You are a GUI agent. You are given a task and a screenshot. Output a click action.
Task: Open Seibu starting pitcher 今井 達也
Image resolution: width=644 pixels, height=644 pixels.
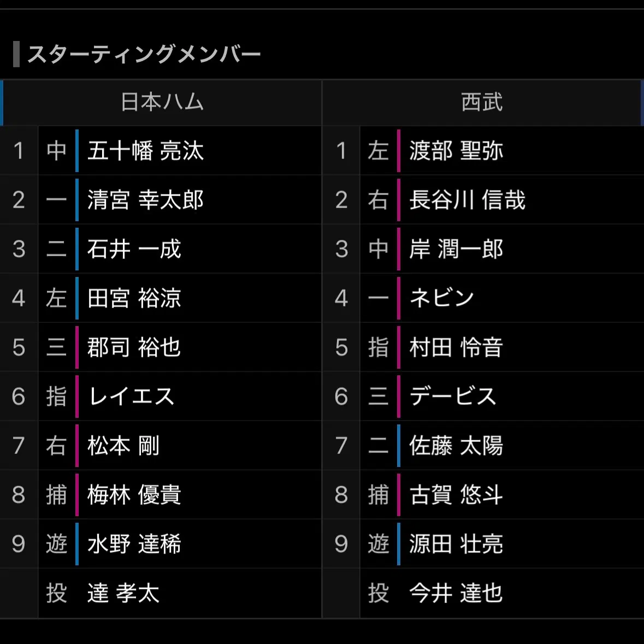(456, 593)
